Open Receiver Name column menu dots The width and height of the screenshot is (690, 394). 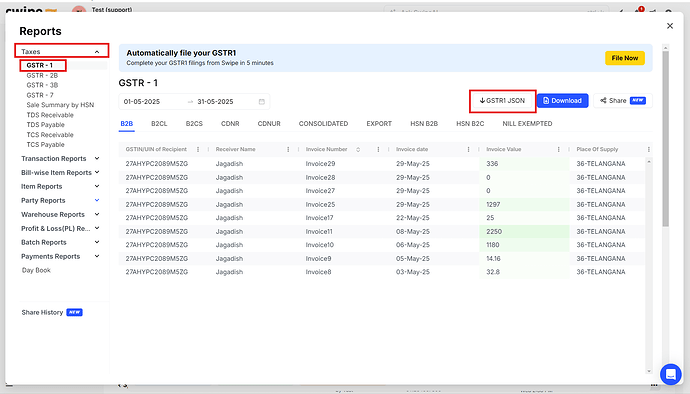288,150
